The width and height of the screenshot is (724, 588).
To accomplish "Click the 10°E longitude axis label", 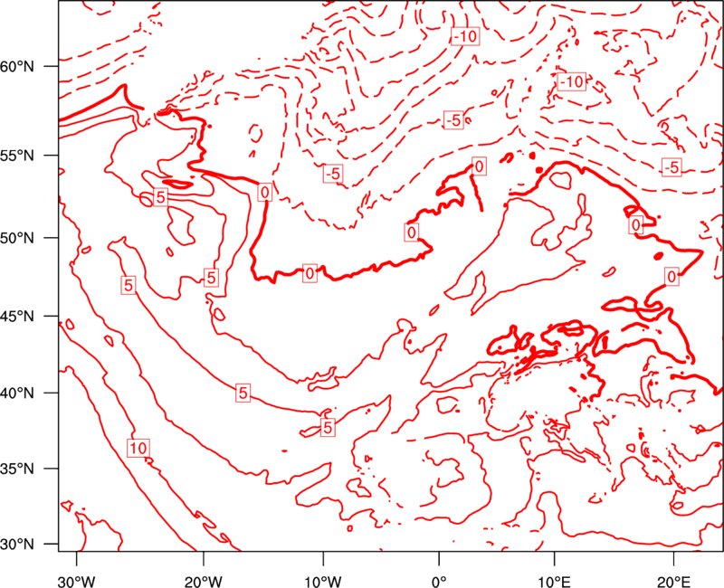I will (555, 581).
